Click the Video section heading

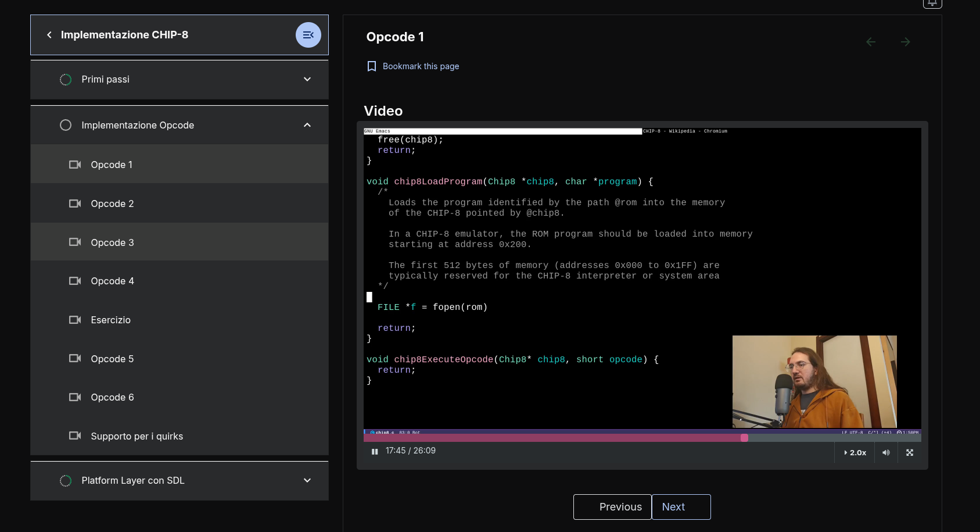(x=383, y=111)
